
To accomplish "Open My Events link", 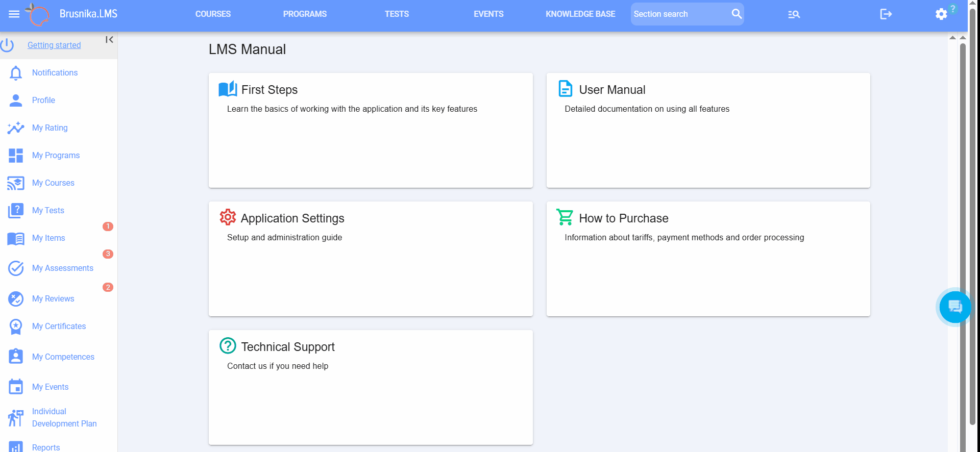I will tap(50, 387).
